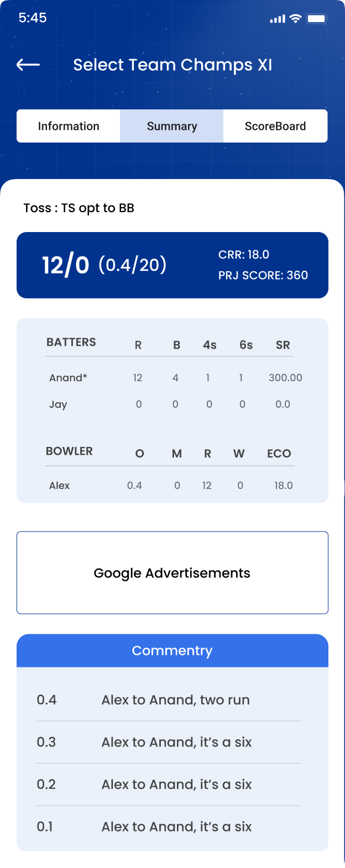
Task: Tap the Wi-Fi status icon
Action: (x=296, y=19)
